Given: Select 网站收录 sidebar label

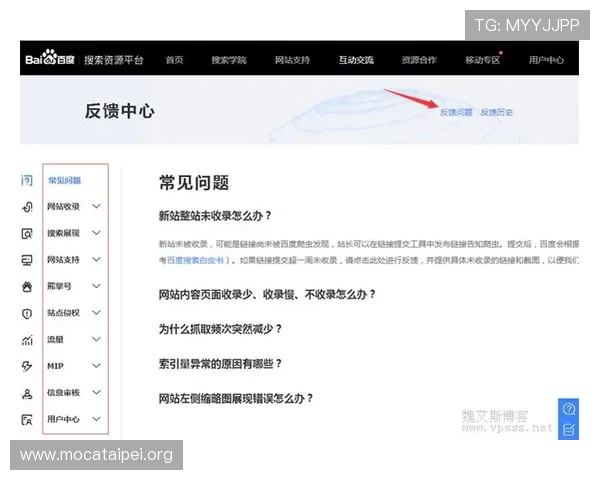Looking at the screenshot, I should [x=63, y=207].
